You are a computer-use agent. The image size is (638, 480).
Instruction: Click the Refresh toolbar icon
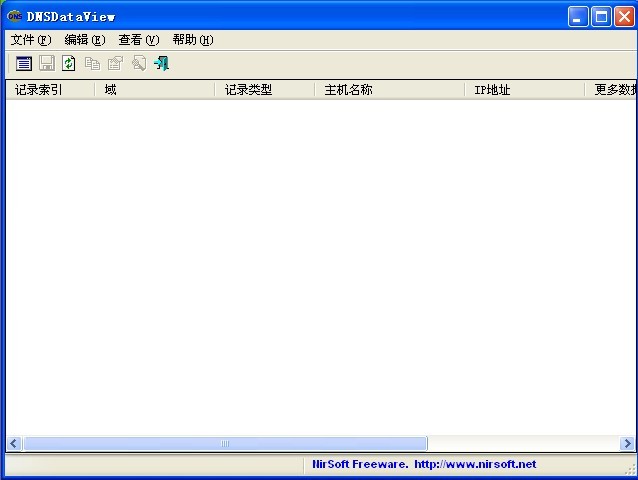point(69,63)
